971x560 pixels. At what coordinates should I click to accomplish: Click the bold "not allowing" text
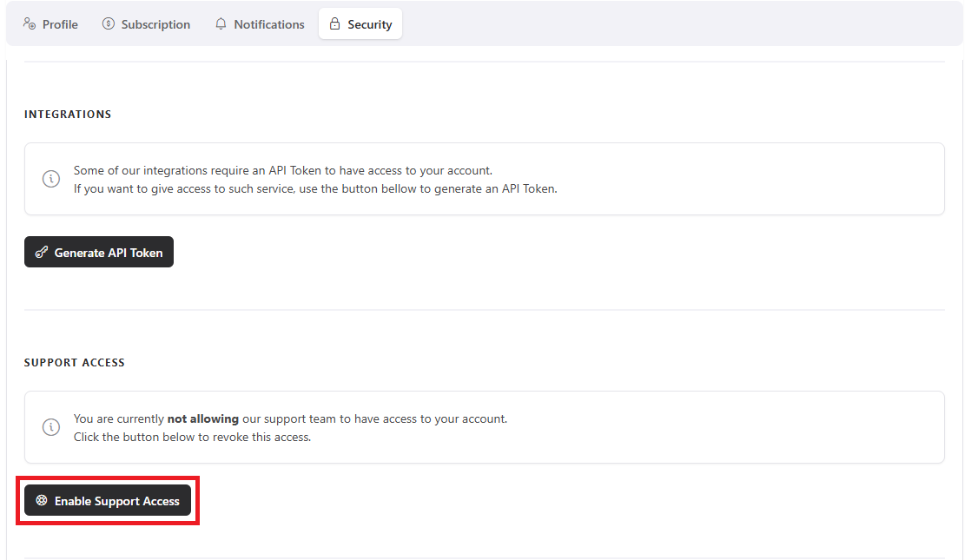202,418
